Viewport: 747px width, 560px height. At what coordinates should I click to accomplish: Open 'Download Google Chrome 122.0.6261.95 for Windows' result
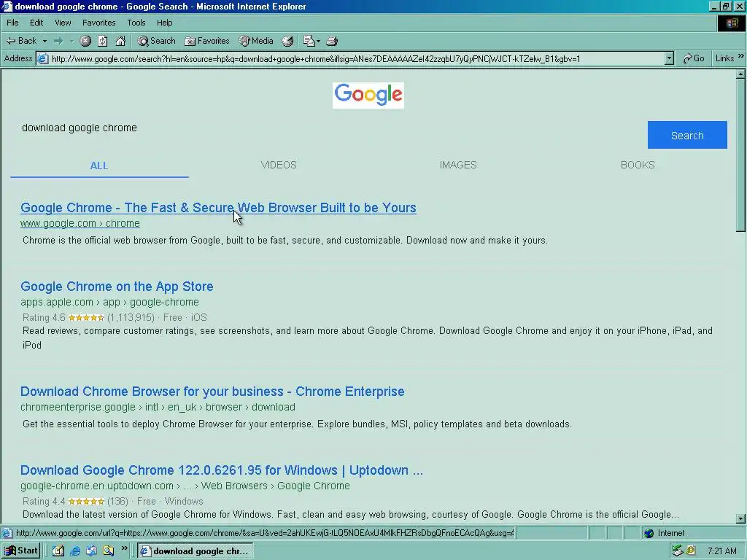click(222, 470)
